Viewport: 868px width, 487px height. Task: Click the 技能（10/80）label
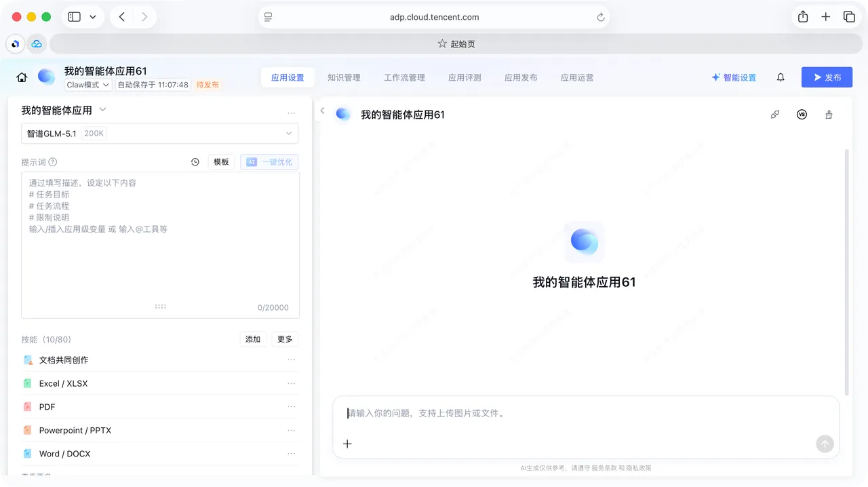pyautogui.click(x=46, y=339)
